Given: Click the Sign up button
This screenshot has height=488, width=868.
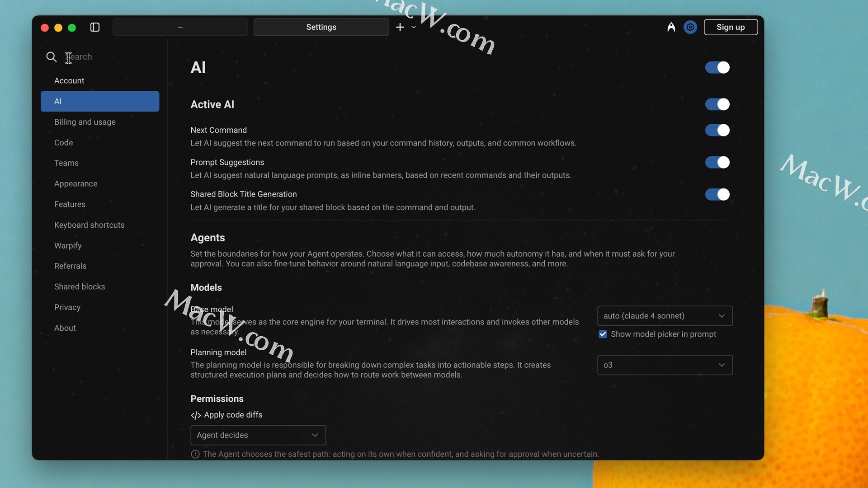Looking at the screenshot, I should click(731, 27).
